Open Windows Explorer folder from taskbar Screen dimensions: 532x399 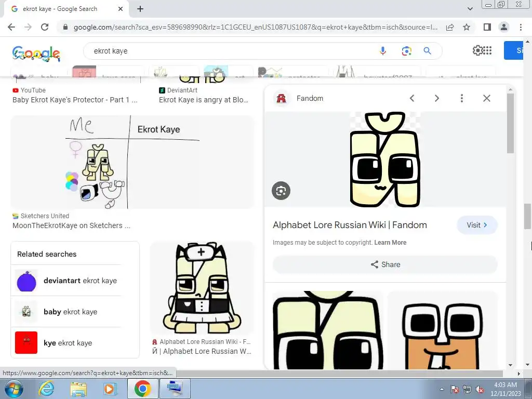[x=78, y=389]
